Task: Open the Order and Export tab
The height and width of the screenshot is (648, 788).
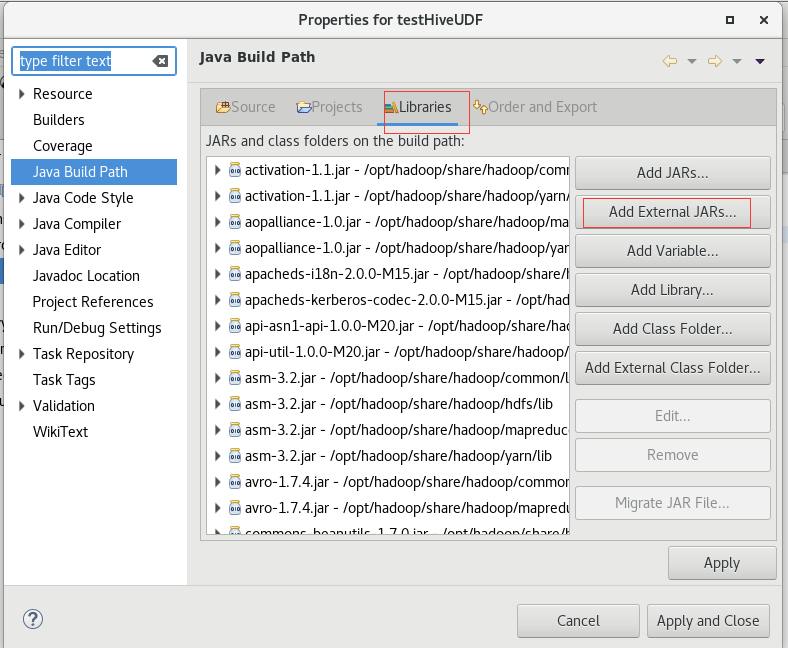Action: [535, 107]
